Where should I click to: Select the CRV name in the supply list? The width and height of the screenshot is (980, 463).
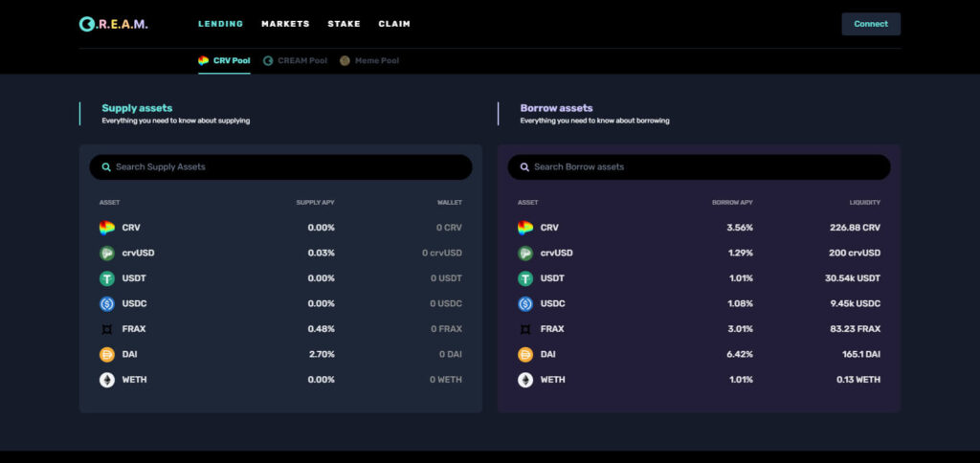pyautogui.click(x=131, y=228)
